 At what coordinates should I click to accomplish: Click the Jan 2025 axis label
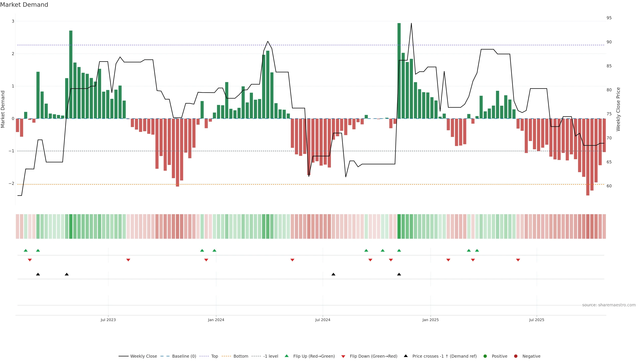pos(431,320)
